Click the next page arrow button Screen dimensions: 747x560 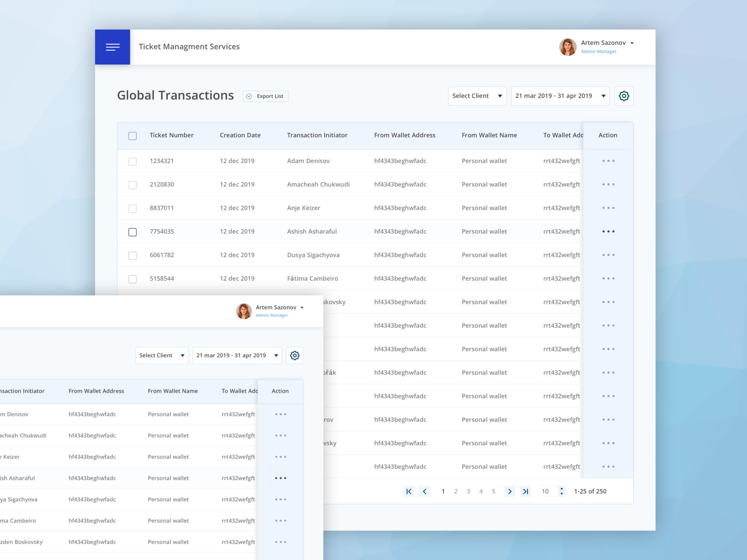point(509,491)
